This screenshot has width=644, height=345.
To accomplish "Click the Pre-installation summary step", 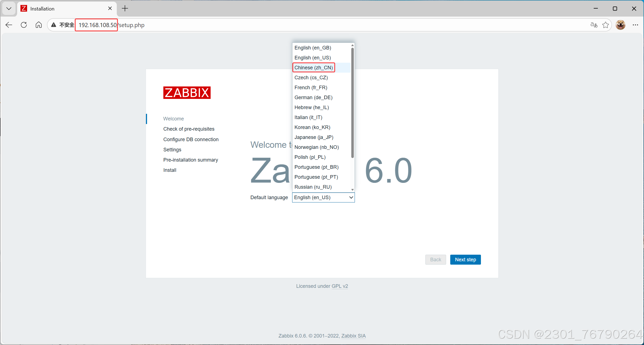I will click(191, 160).
